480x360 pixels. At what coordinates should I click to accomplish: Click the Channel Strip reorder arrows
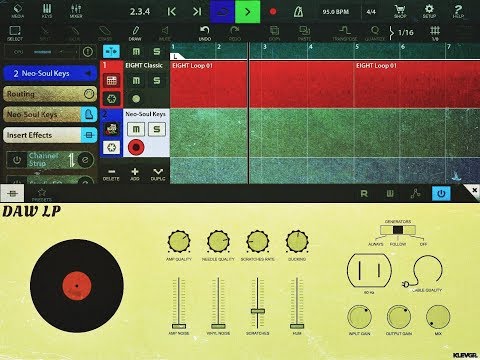tap(71, 160)
